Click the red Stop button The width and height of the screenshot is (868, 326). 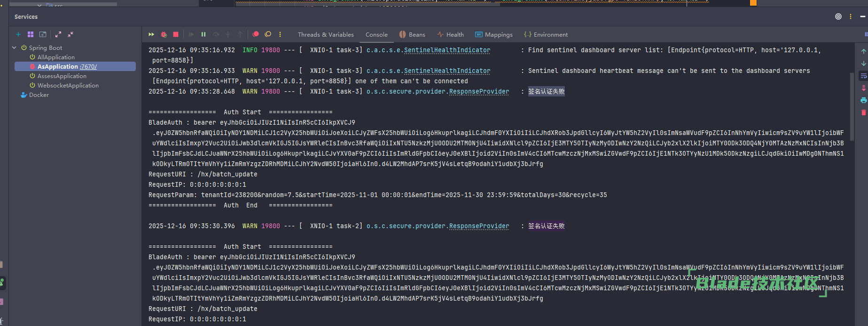176,34
